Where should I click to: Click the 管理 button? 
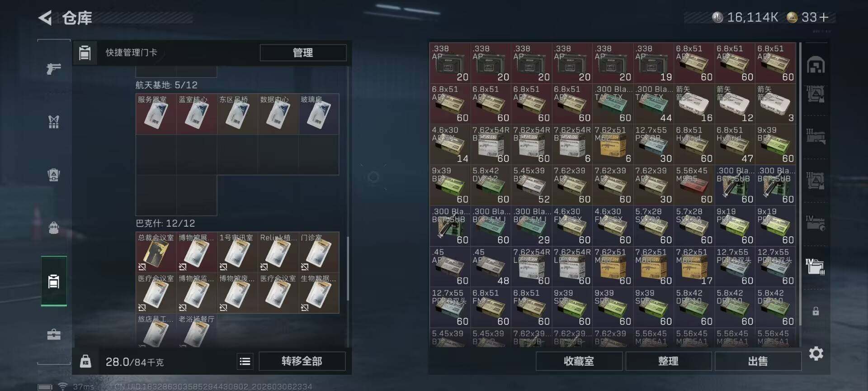tap(303, 52)
